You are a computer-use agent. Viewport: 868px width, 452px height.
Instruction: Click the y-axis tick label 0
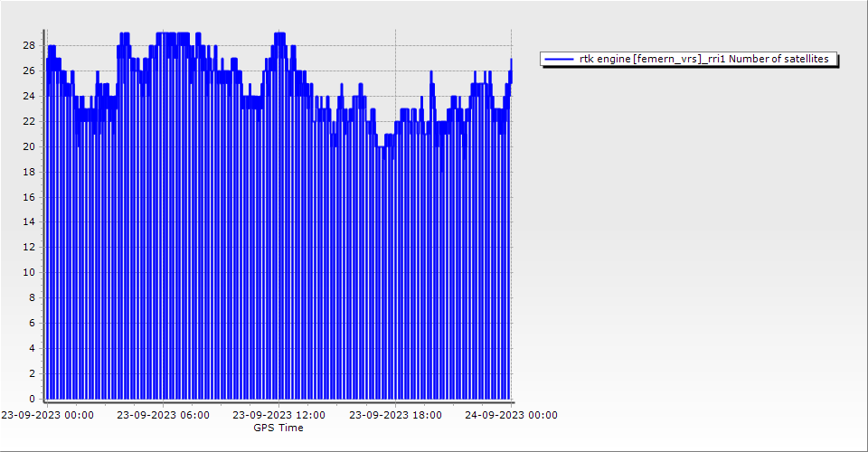(x=32, y=399)
